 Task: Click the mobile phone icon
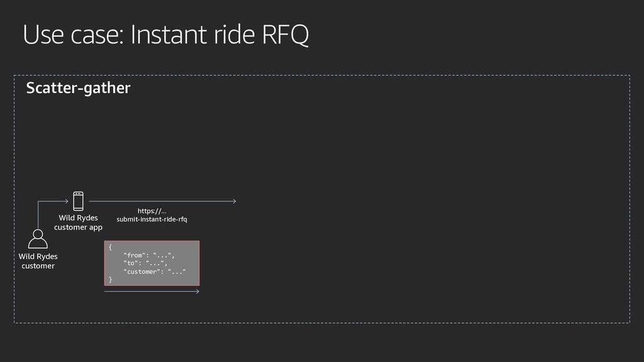pyautogui.click(x=78, y=201)
